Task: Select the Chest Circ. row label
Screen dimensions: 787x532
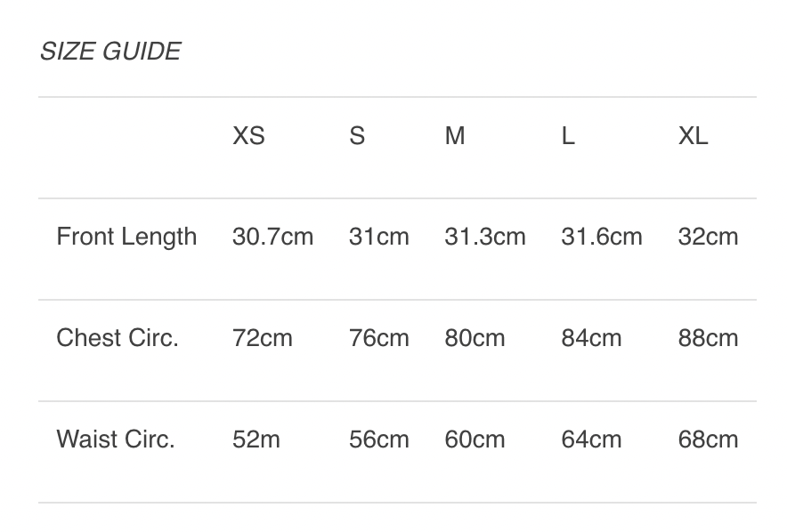Action: click(118, 338)
